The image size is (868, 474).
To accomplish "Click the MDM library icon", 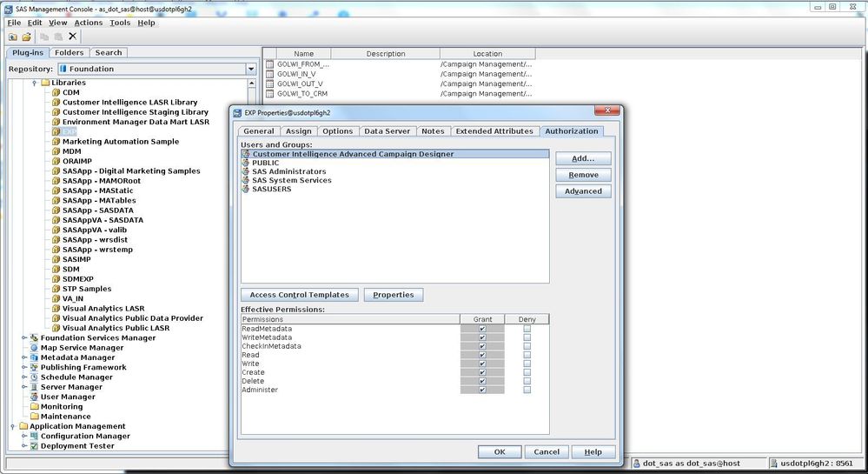I will click(56, 151).
